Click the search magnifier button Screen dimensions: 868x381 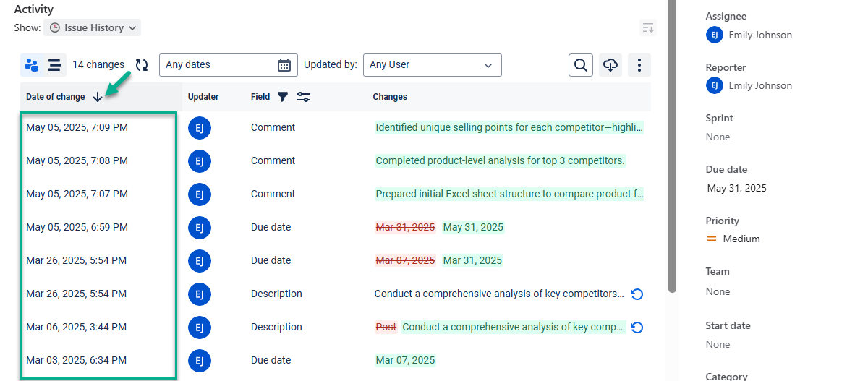(581, 65)
